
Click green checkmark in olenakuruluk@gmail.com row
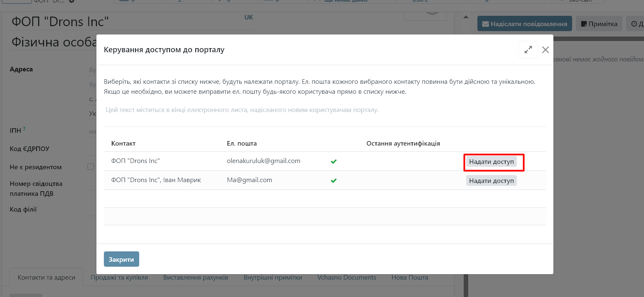pos(333,161)
